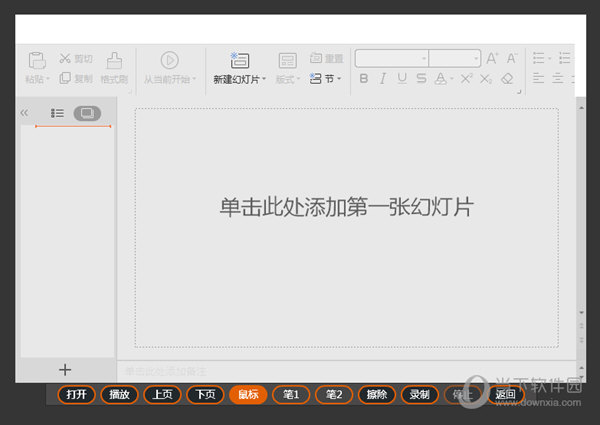Viewport: 600px width, 425px height.
Task: Click the vertical scrollbar down arrow
Action: coord(581,313)
